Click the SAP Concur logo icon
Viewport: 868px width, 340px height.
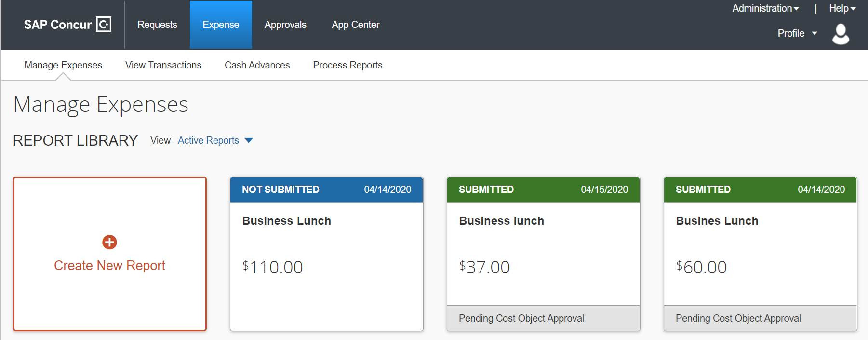click(104, 25)
